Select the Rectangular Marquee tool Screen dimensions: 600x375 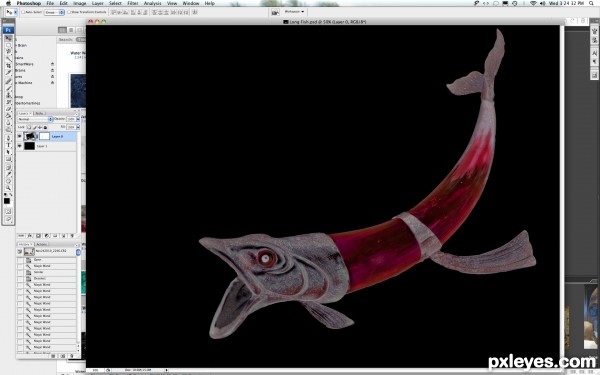8,45
